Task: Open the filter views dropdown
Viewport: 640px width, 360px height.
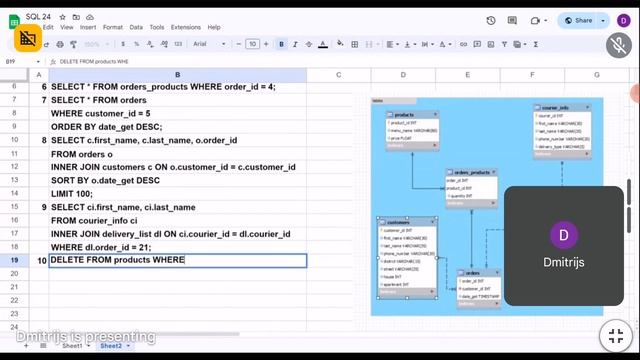Action: [520, 44]
